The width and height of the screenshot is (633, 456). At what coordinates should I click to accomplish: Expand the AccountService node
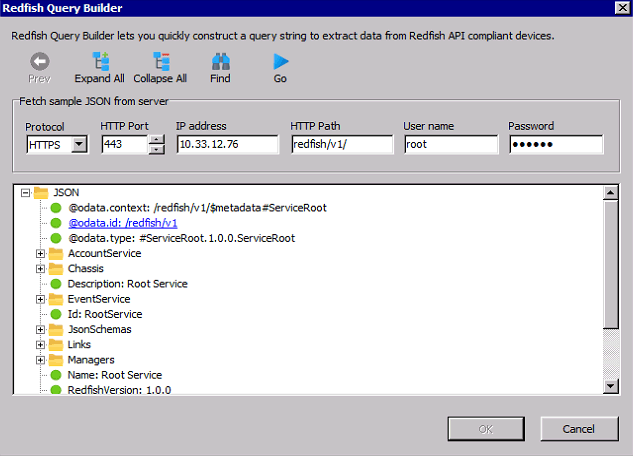40,253
